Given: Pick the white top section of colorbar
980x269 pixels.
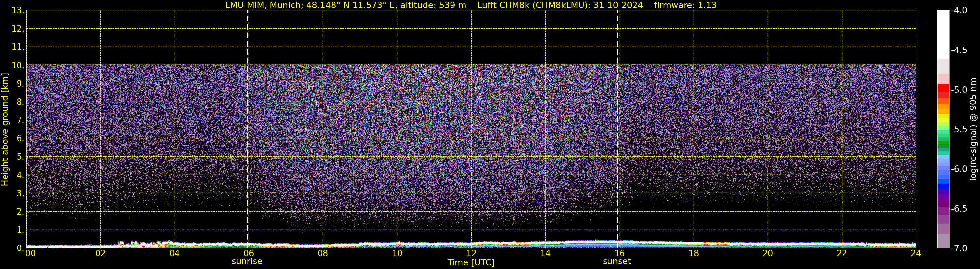Looking at the screenshot, I should coord(943,34).
